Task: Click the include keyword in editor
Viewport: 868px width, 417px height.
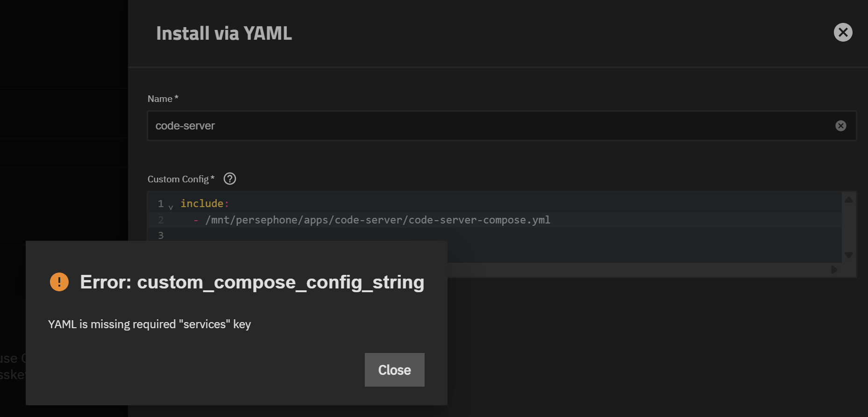Action: (202, 203)
